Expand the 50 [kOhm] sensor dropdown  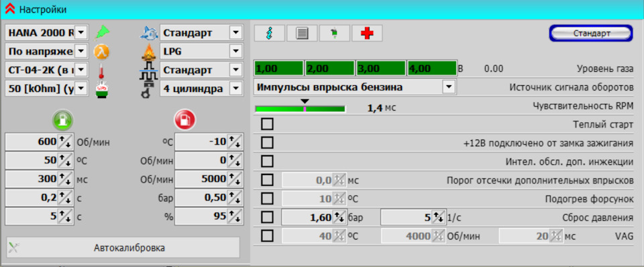pyautogui.click(x=81, y=88)
